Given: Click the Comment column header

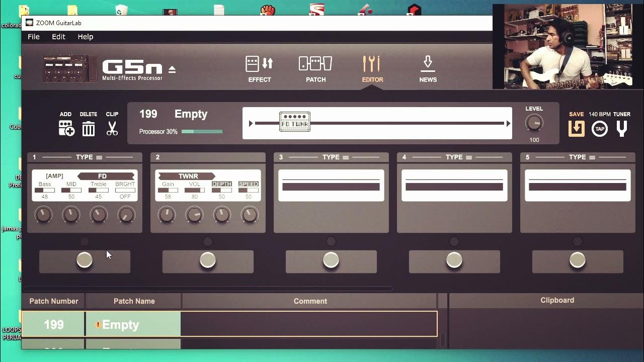Looking at the screenshot, I should click(310, 301).
